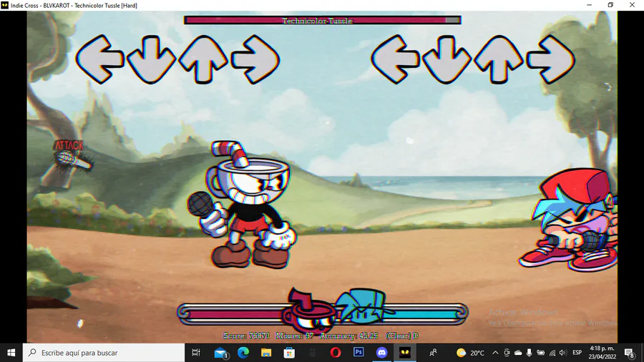644x362 pixels.
Task: Click the ATTACK microphone icon
Action: (x=73, y=157)
